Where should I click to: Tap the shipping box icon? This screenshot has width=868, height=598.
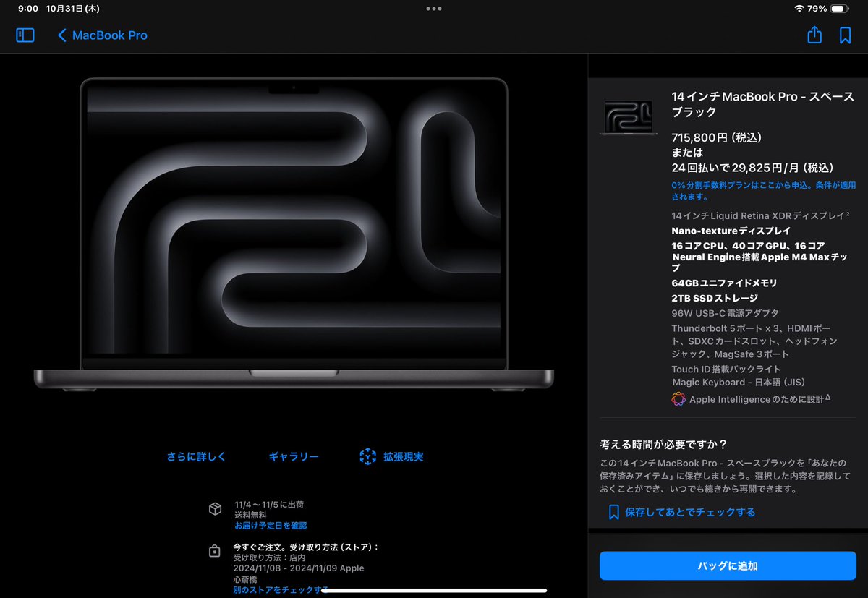pos(215,509)
